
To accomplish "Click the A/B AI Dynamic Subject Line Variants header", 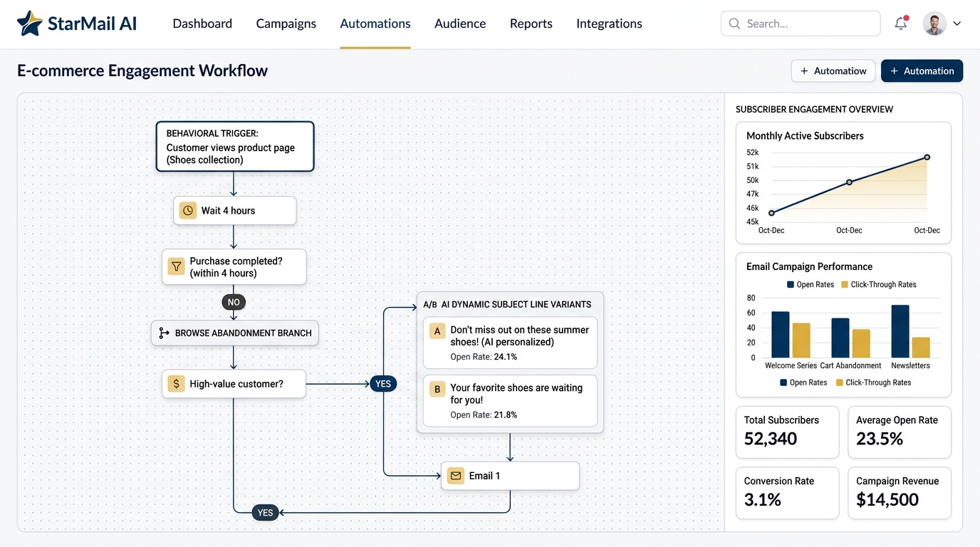I will pos(507,304).
